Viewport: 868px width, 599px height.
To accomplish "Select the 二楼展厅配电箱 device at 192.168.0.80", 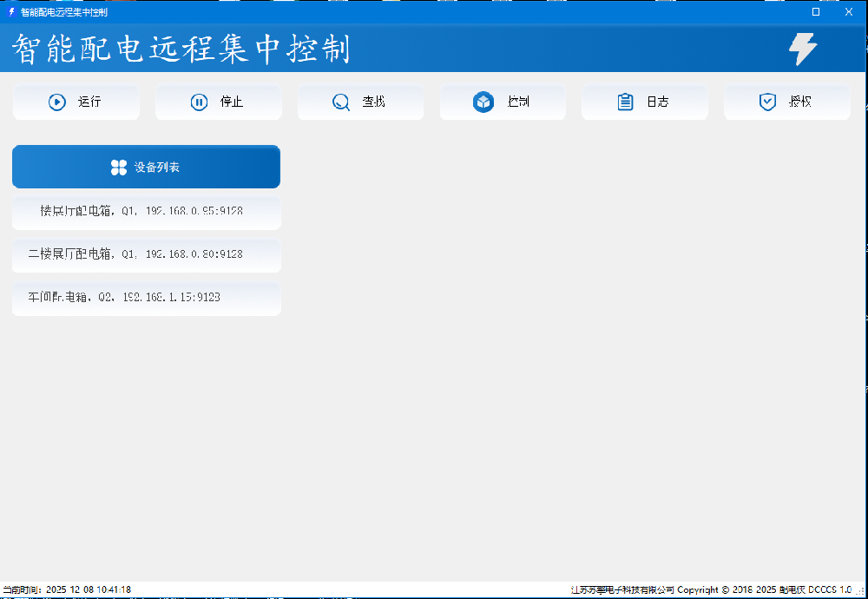I will (146, 254).
